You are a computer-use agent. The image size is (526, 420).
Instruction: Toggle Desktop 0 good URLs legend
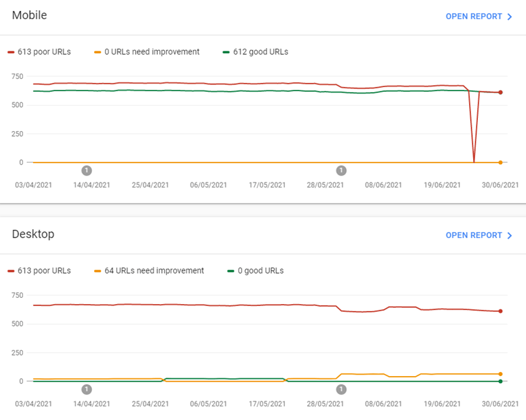pyautogui.click(x=255, y=271)
